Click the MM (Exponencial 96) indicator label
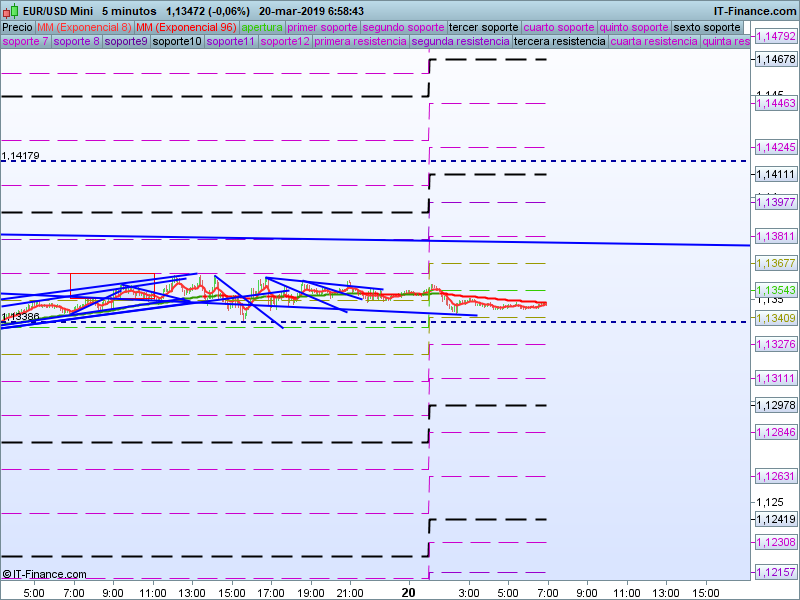This screenshot has width=800, height=600. click(x=186, y=27)
